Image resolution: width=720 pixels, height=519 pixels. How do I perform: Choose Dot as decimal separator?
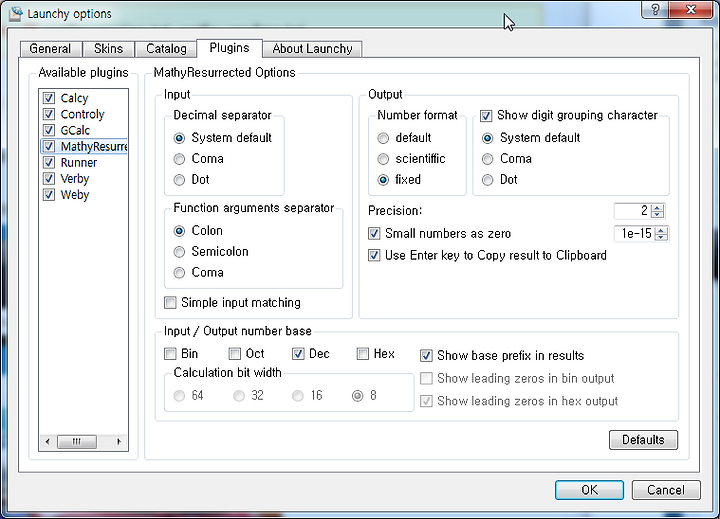(180, 180)
